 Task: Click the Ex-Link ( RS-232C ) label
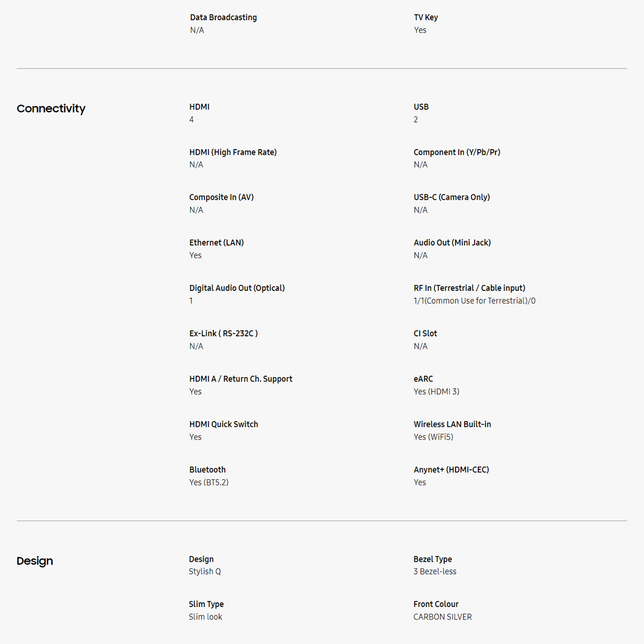224,333
